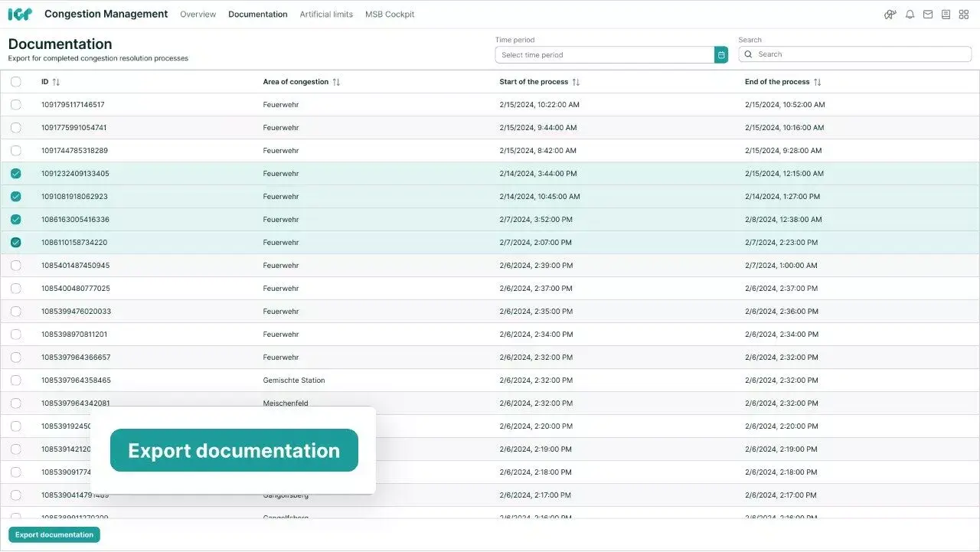Open the Select time period field
Screen dimensions: 980x552
click(605, 55)
